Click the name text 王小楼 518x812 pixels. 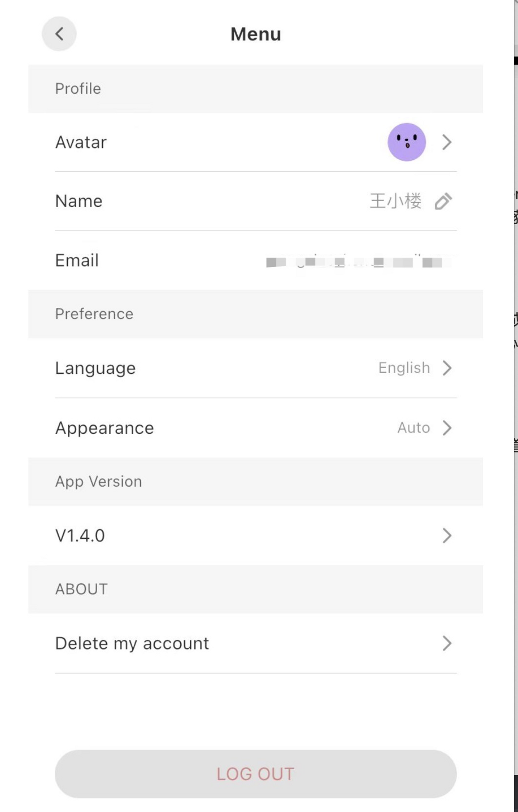(x=395, y=201)
